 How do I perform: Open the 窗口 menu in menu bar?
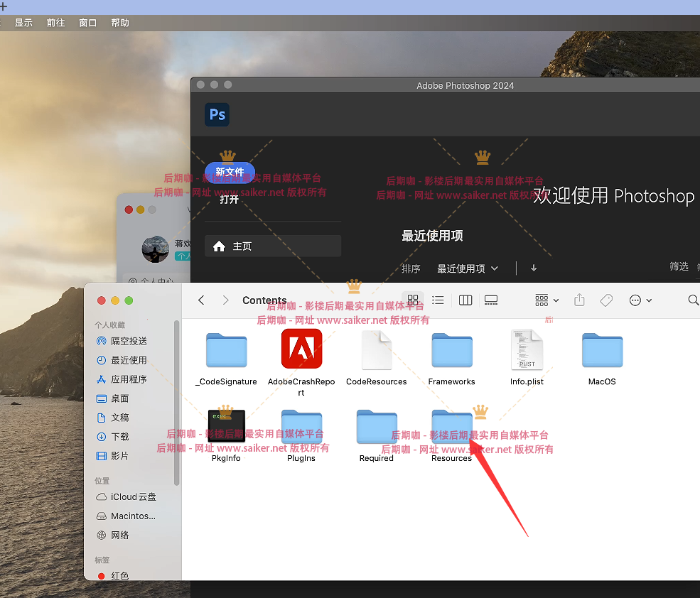pos(88,23)
